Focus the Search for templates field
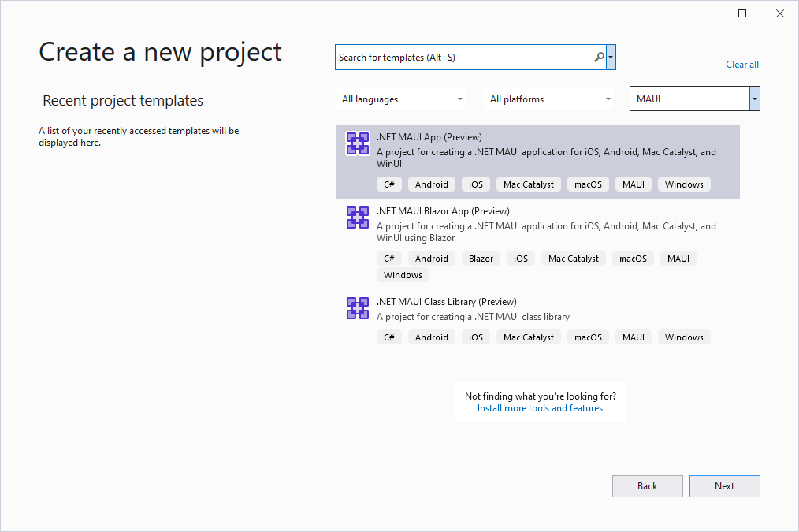This screenshot has height=532, width=799. [463, 58]
